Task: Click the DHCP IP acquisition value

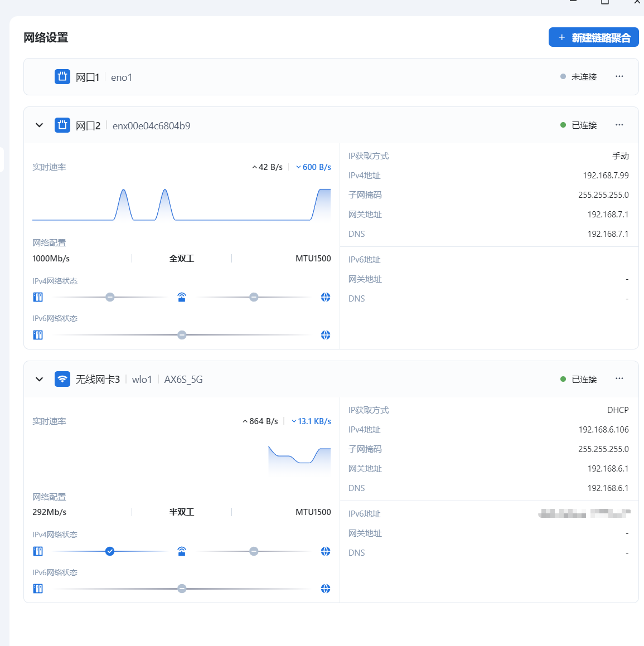Action: 618,410
